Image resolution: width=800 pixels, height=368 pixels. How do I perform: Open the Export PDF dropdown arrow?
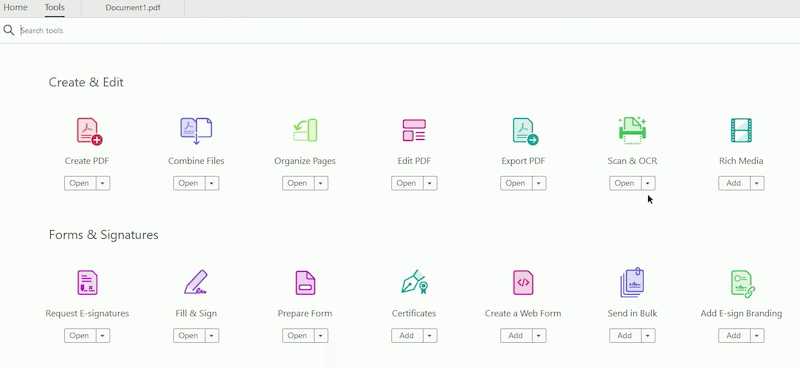[x=539, y=183]
